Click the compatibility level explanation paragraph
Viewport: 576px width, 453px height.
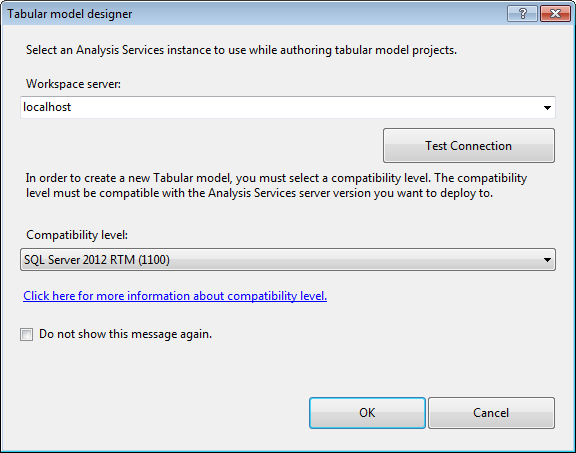276,185
